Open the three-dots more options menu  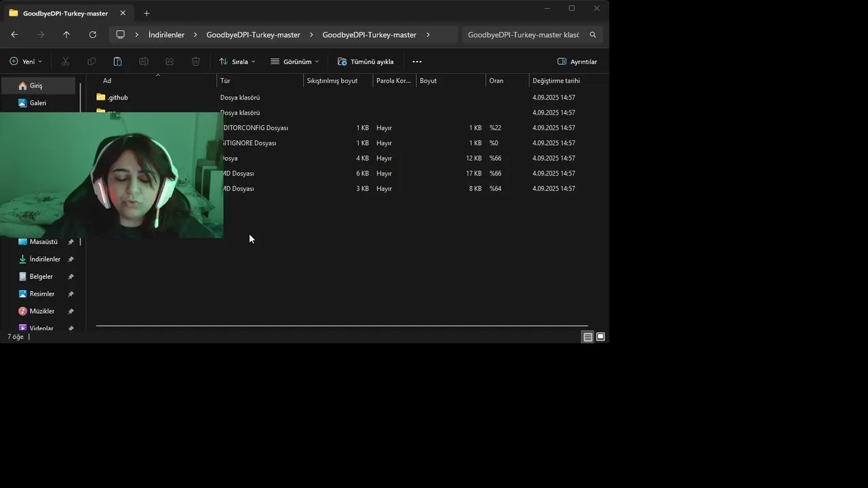coord(417,62)
